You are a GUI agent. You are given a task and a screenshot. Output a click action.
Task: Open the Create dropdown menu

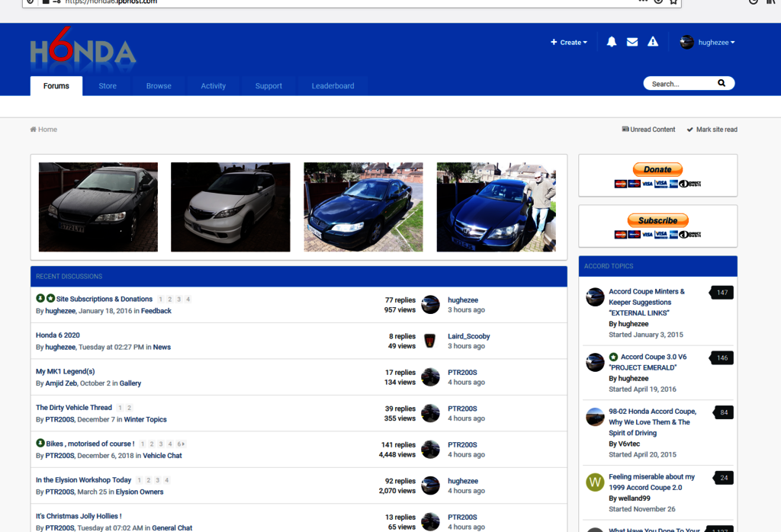coord(569,43)
